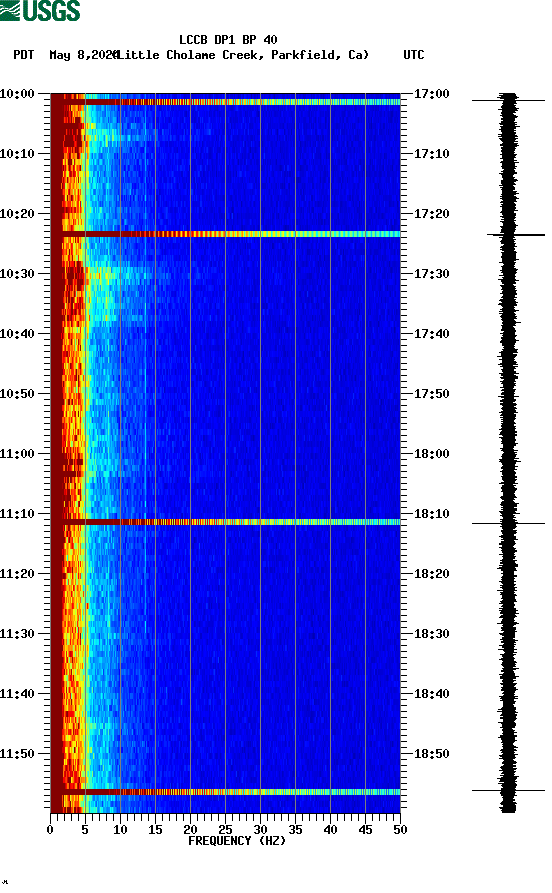
Task: Click the 'UTC' timezone label
Action: pos(414,55)
